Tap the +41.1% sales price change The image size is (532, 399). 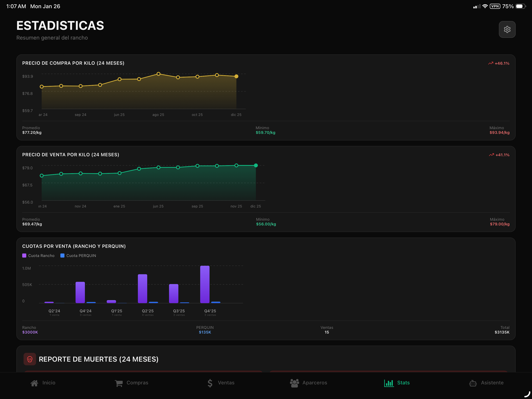(x=502, y=155)
